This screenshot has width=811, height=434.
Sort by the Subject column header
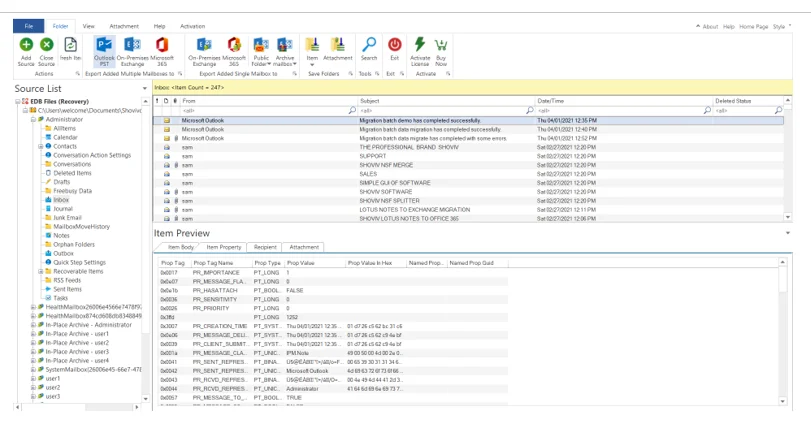[446, 101]
